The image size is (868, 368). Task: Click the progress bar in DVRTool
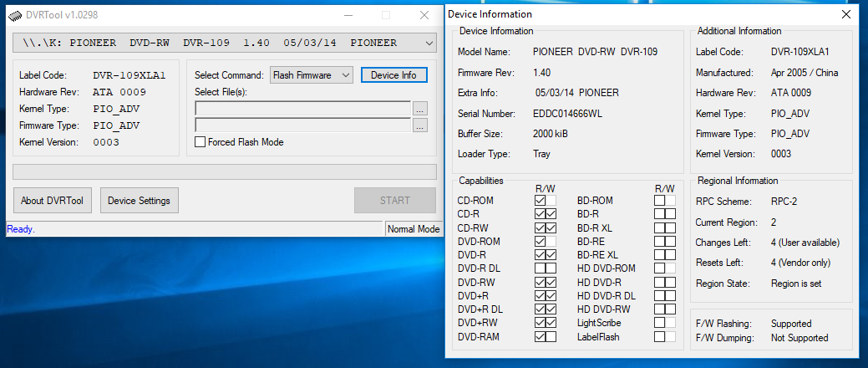coord(224,171)
